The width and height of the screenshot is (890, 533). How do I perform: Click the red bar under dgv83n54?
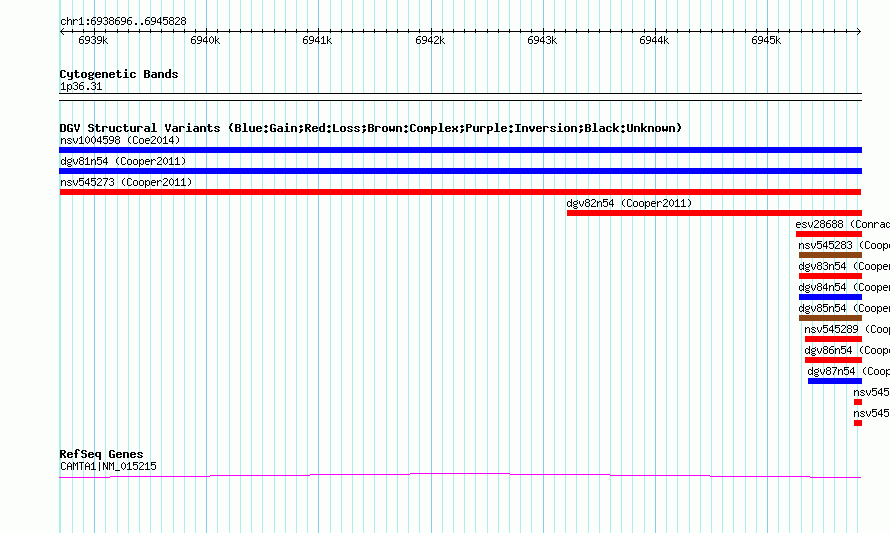(830, 276)
